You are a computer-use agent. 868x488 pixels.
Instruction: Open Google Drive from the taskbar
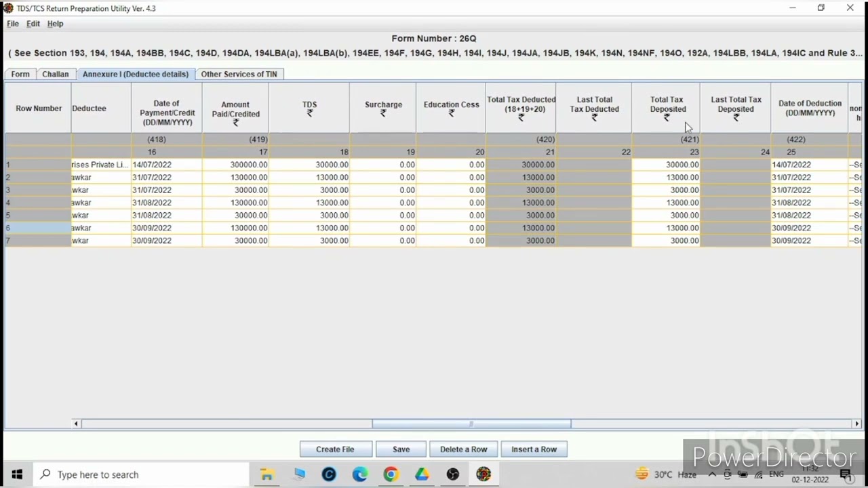tap(422, 474)
